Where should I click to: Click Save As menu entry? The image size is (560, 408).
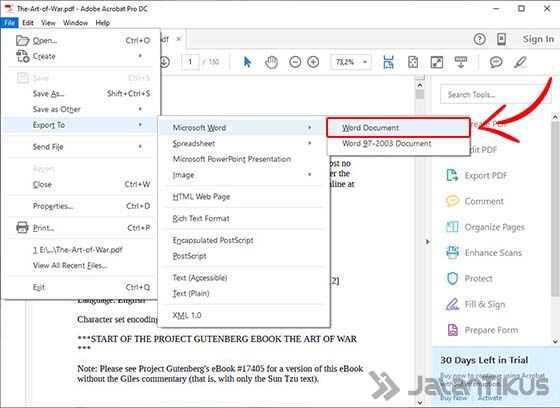pyautogui.click(x=81, y=93)
